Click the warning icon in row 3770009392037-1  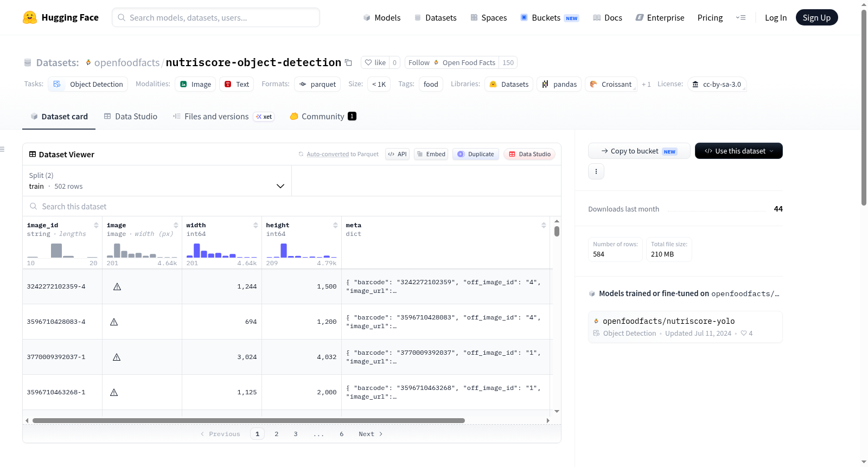point(117,357)
